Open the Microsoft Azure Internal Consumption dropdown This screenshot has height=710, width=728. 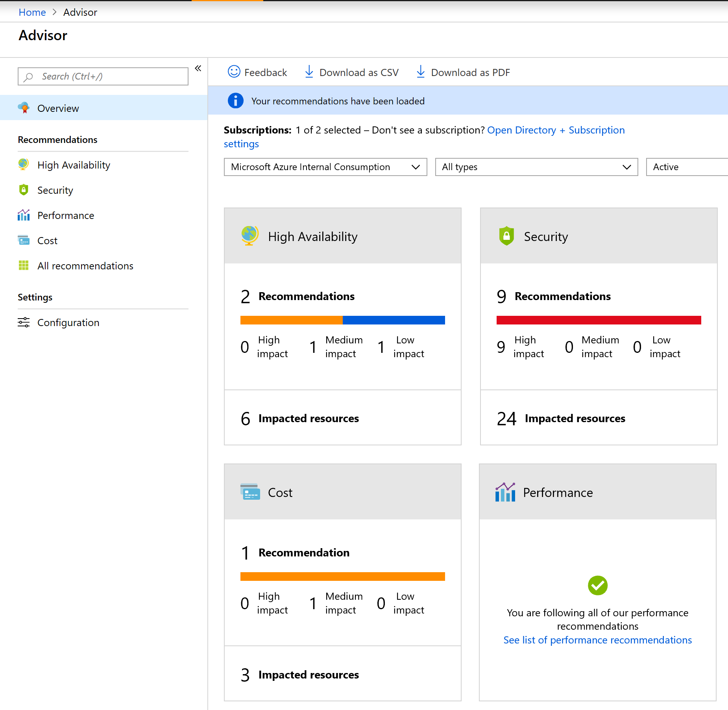(325, 167)
